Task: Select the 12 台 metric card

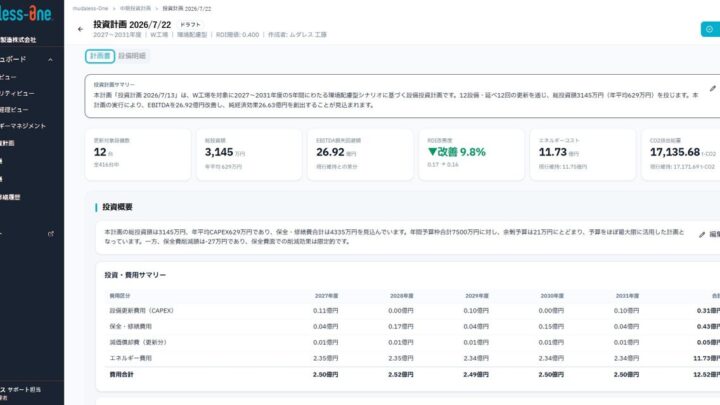Action: 138,154
